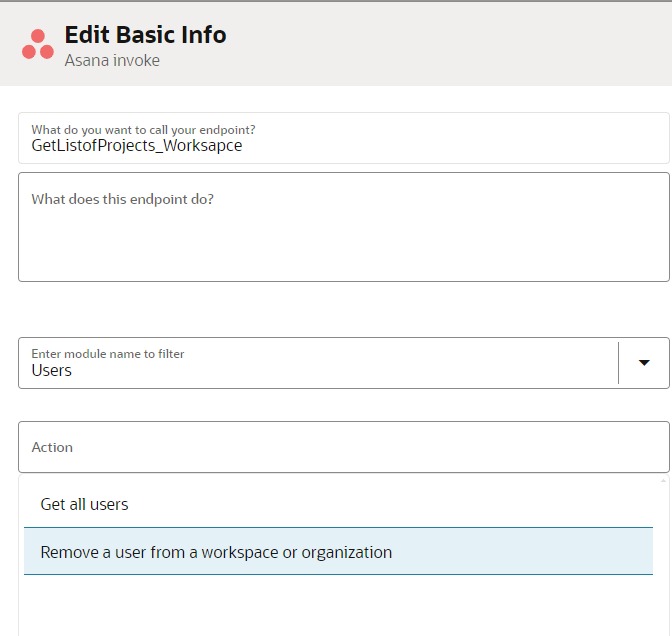Click the 'What does this endpoint do?' placeholder text
Screen dimensions: 672x636
click(122, 199)
